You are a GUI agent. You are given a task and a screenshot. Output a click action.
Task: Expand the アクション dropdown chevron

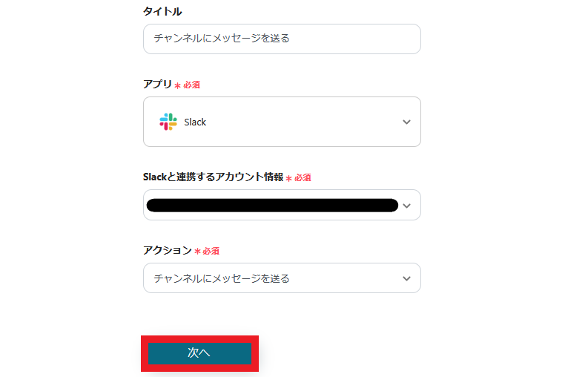(406, 278)
